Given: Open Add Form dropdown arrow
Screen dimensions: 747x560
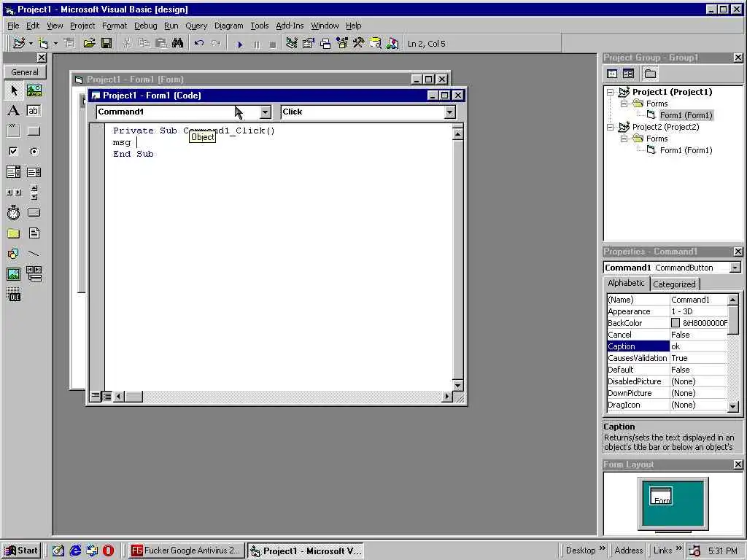Looking at the screenshot, I should [55, 44].
